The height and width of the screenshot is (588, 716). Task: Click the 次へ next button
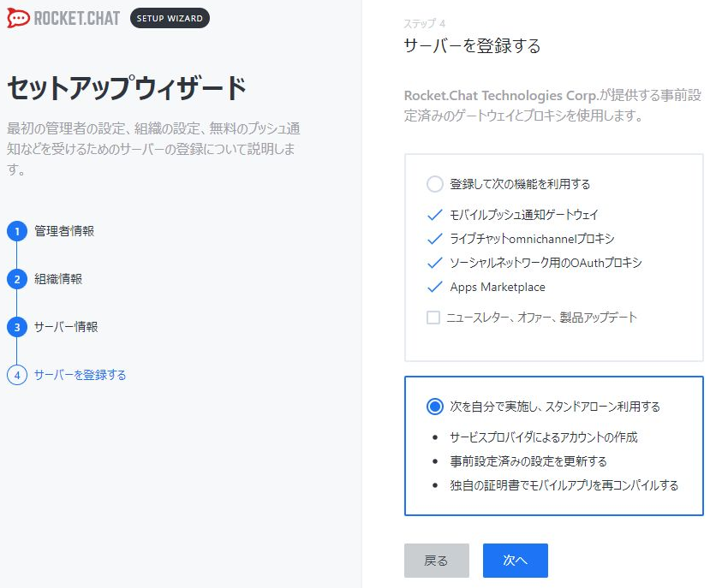tap(515, 560)
